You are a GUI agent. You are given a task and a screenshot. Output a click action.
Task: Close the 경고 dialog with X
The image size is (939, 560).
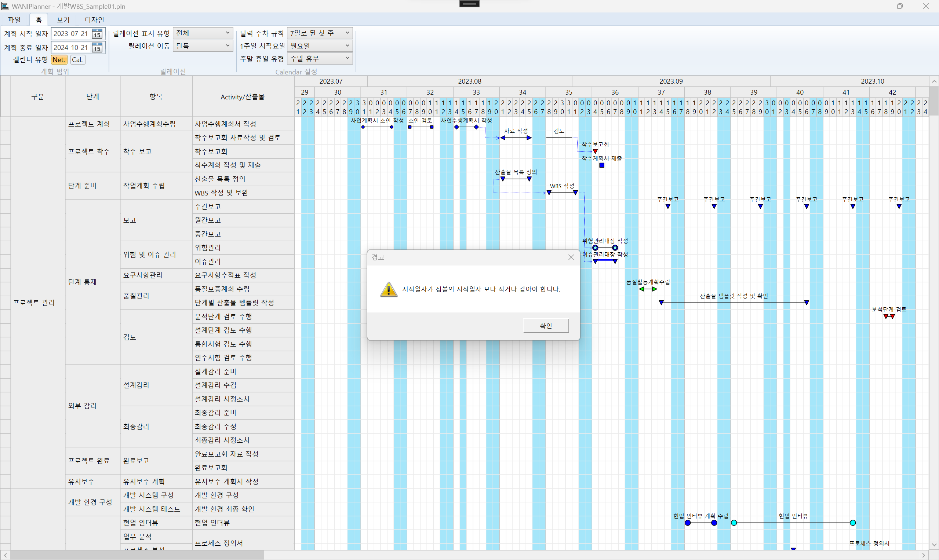[571, 257]
